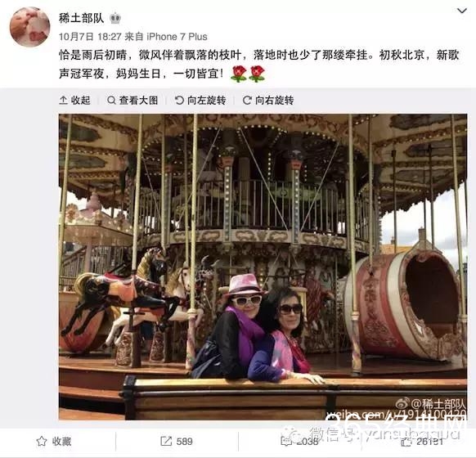Click the carousel photo in the post

(263, 267)
